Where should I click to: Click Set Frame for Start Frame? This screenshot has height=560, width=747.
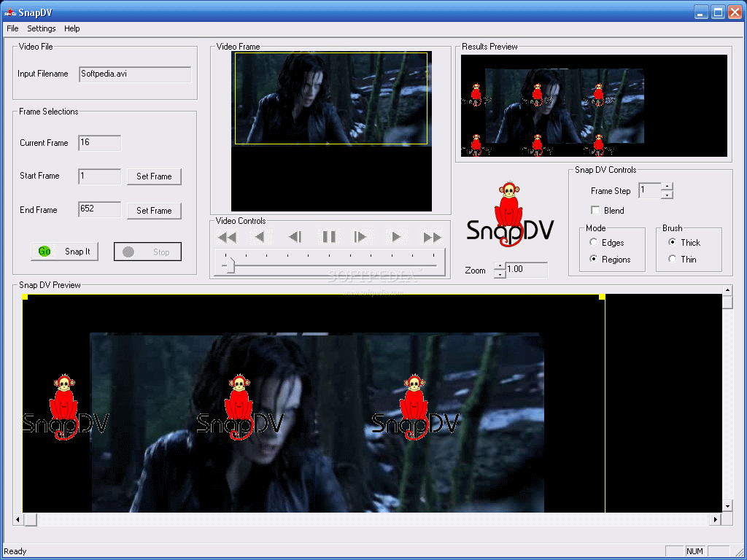tap(154, 176)
